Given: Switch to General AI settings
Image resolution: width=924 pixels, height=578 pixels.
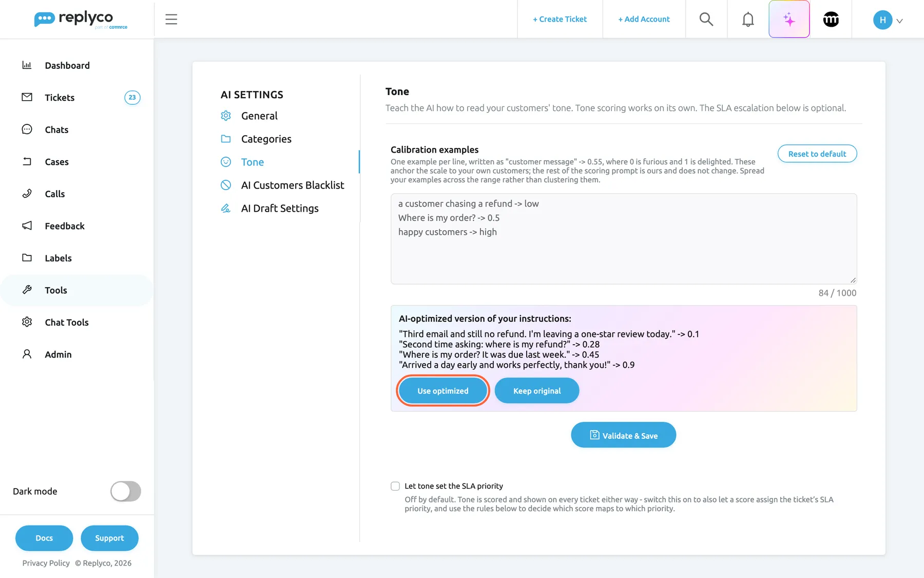Looking at the screenshot, I should pyautogui.click(x=259, y=116).
